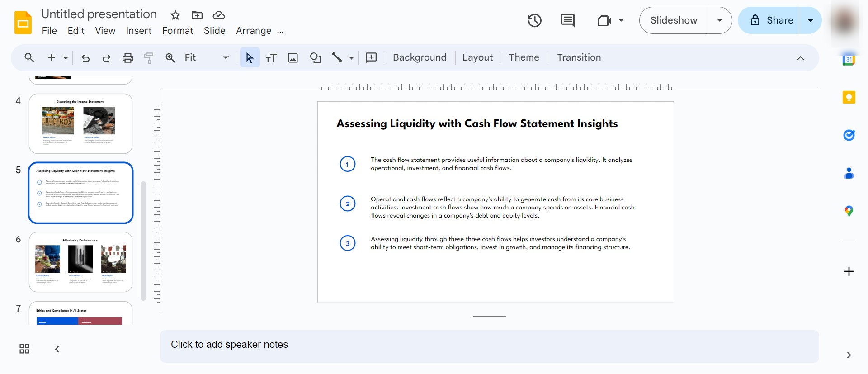868x374 pixels.
Task: Click the slide title Assessing Liquidity
Action: (477, 123)
